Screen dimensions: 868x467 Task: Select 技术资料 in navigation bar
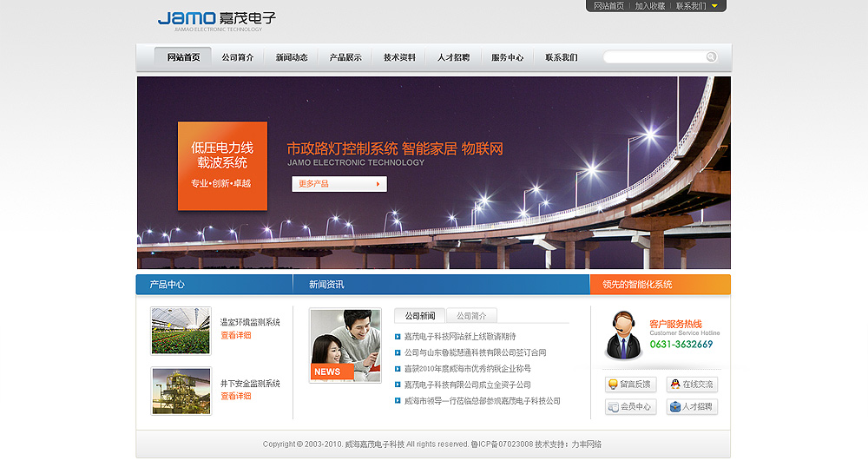tap(399, 57)
